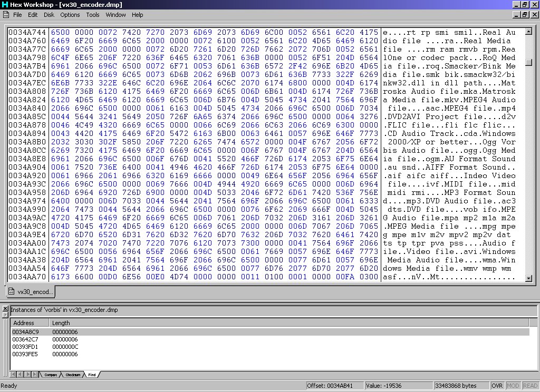Open the File menu

[x=17, y=15]
